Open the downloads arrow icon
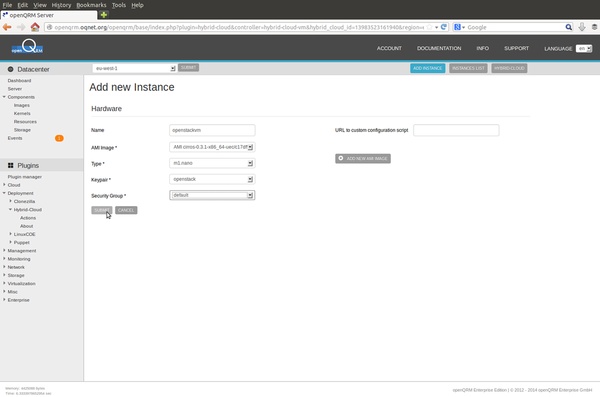 (x=582, y=27)
